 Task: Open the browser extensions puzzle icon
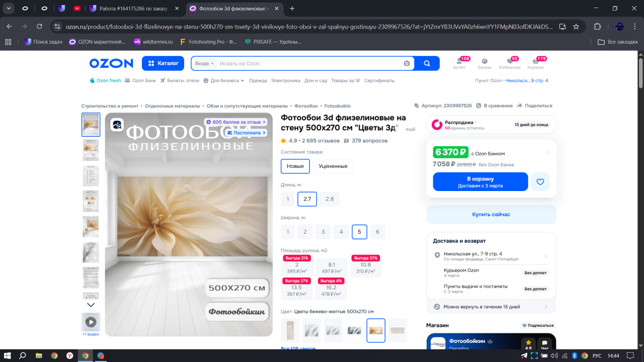pyautogui.click(x=598, y=27)
